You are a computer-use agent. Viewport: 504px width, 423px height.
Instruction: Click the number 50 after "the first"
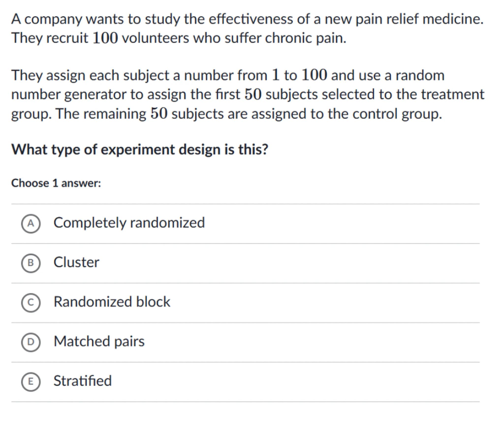click(253, 94)
